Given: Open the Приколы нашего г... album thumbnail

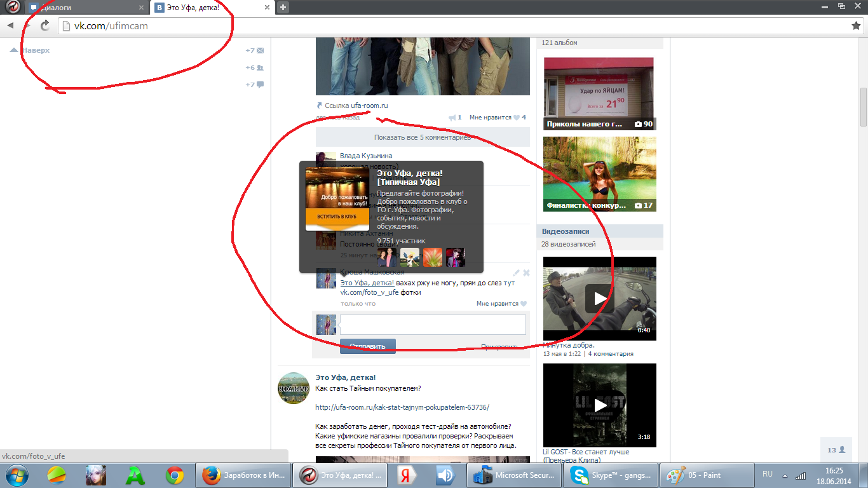Looking at the screenshot, I should tap(600, 94).
